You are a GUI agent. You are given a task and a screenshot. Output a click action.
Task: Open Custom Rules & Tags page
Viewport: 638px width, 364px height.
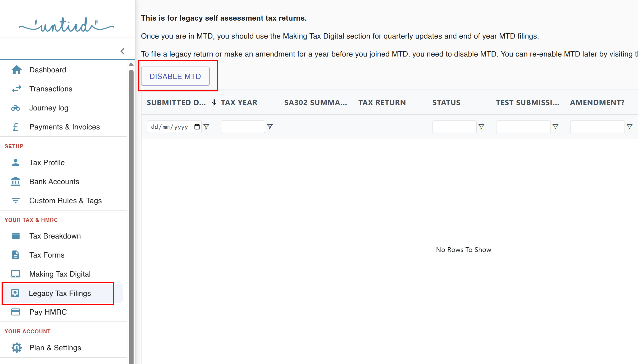65,201
